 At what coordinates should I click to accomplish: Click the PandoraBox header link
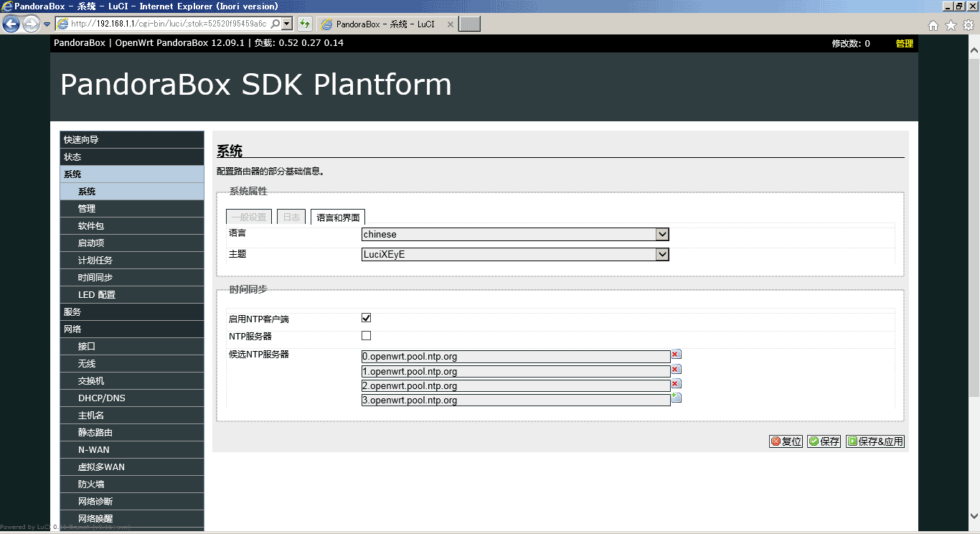(x=80, y=43)
